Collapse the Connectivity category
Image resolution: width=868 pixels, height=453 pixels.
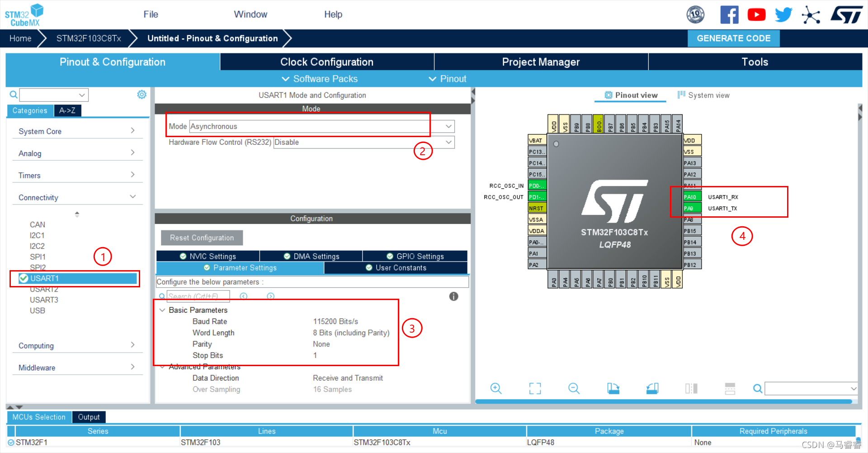pos(77,197)
